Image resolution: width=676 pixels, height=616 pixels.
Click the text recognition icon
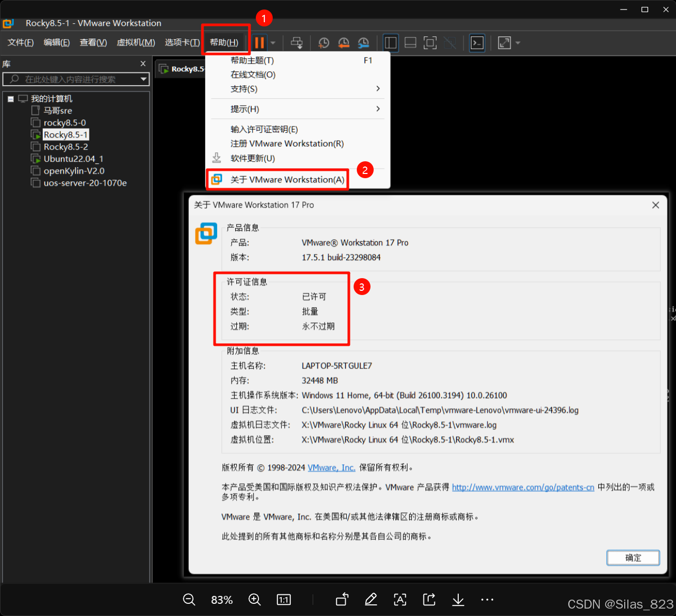[400, 599]
